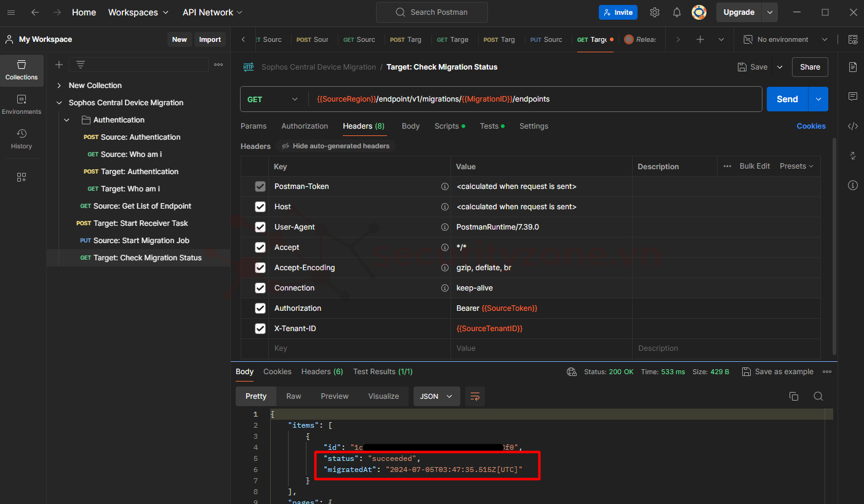Viewport: 864px width, 504px height.
Task: Uncheck the X-Tenant-ID header checkbox
Action: [260, 329]
